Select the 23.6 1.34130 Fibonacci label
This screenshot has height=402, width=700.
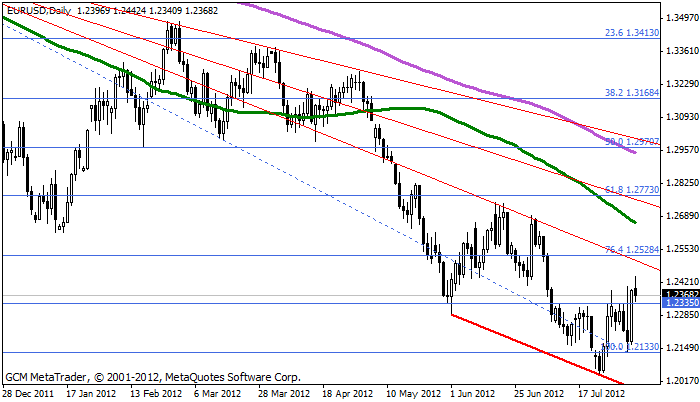pyautogui.click(x=632, y=33)
